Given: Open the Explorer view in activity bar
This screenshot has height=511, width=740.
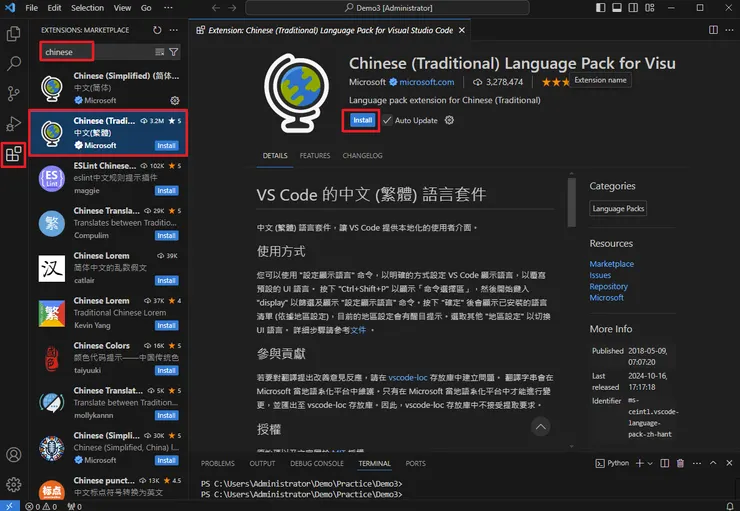Looking at the screenshot, I should coord(13,34).
